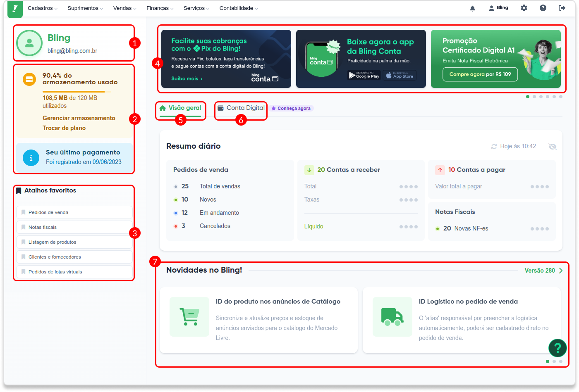This screenshot has height=392, width=579.
Task: Switch to the Visão geral tab
Action: (x=180, y=108)
